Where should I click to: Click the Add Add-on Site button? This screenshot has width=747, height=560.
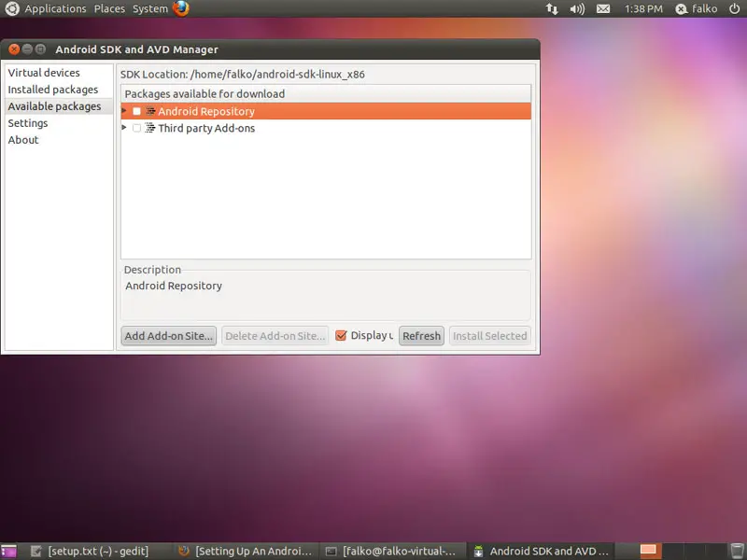(169, 336)
